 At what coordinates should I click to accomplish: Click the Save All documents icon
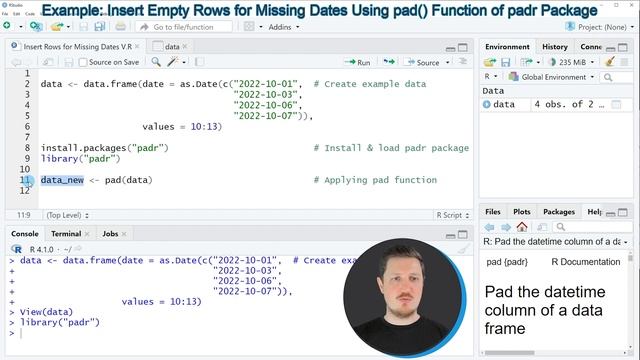99,27
